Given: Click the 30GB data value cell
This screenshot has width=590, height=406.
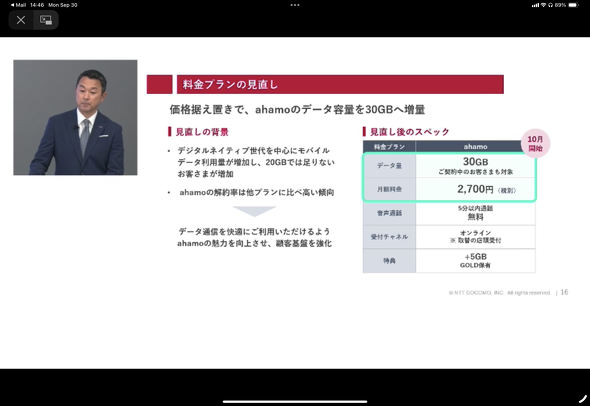Looking at the screenshot, I should (x=476, y=166).
